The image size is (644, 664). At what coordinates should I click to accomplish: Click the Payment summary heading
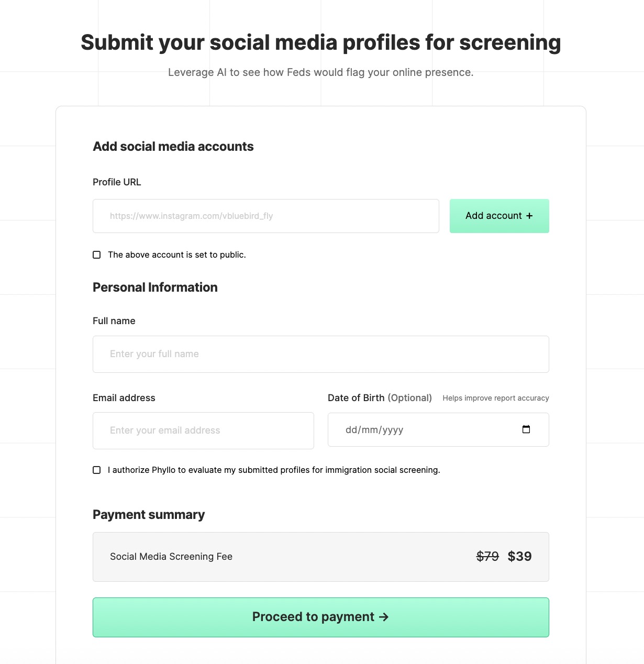coord(149,515)
